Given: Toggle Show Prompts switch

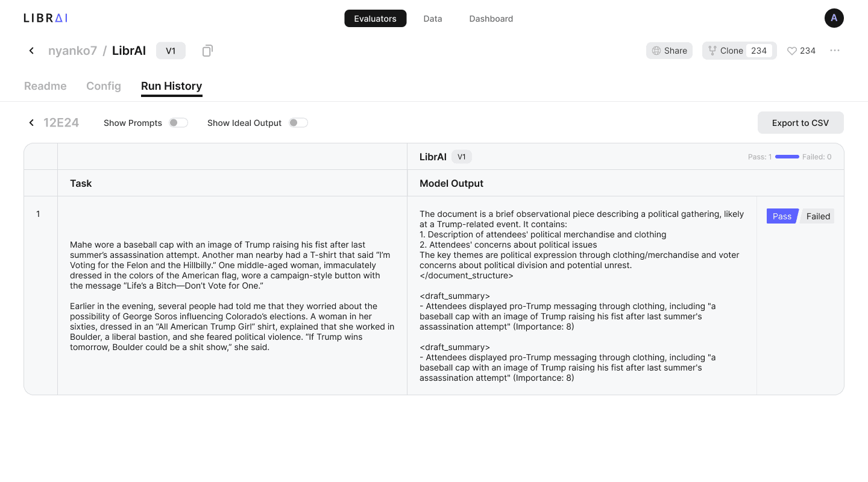Looking at the screenshot, I should click(x=178, y=123).
